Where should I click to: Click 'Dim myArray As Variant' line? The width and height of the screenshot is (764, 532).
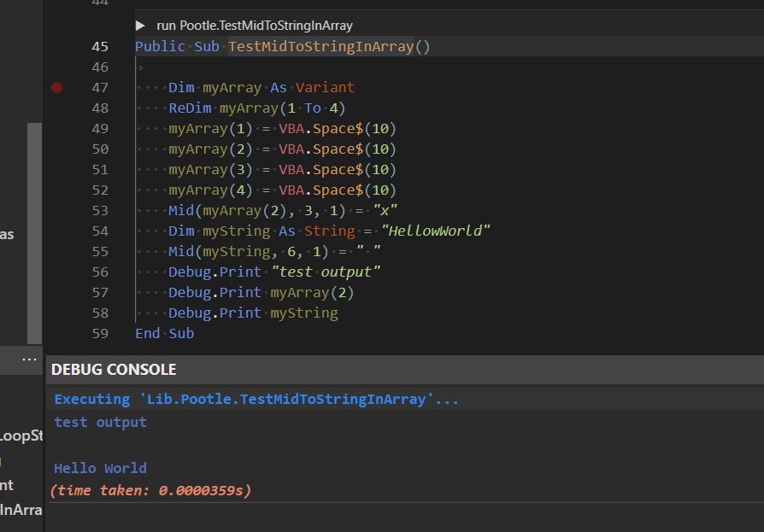click(262, 88)
